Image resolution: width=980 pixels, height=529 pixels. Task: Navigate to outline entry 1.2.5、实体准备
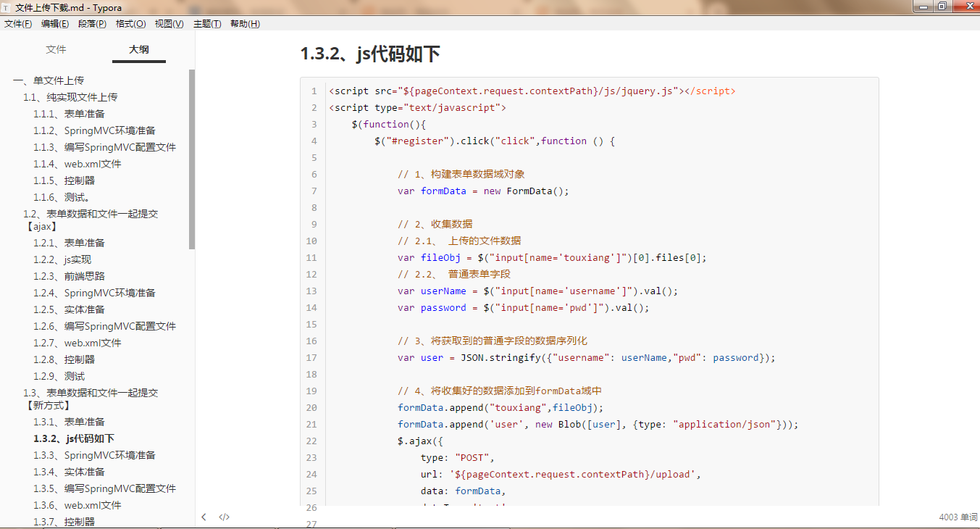click(x=69, y=309)
